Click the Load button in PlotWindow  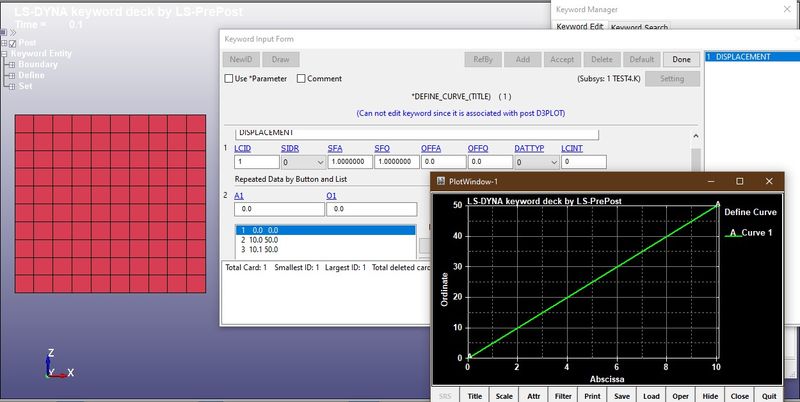(652, 396)
